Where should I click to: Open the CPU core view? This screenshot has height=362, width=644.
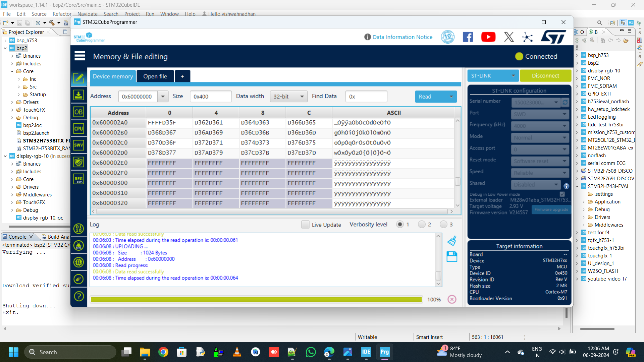[78, 128]
